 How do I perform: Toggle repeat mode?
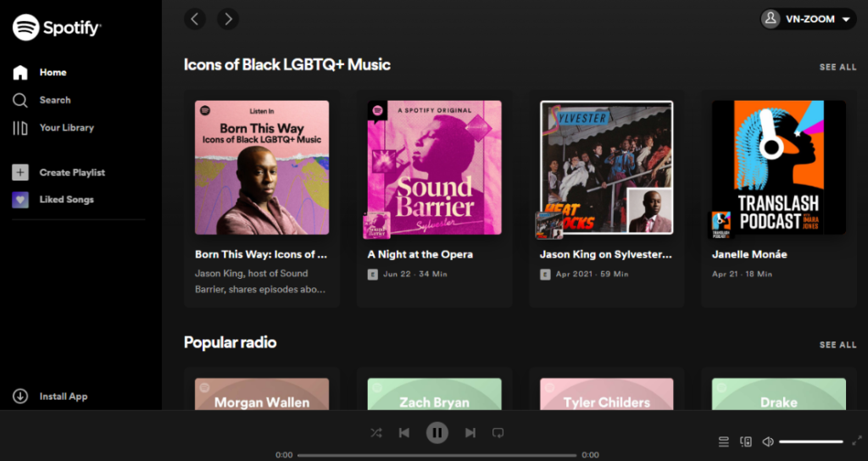point(498,433)
